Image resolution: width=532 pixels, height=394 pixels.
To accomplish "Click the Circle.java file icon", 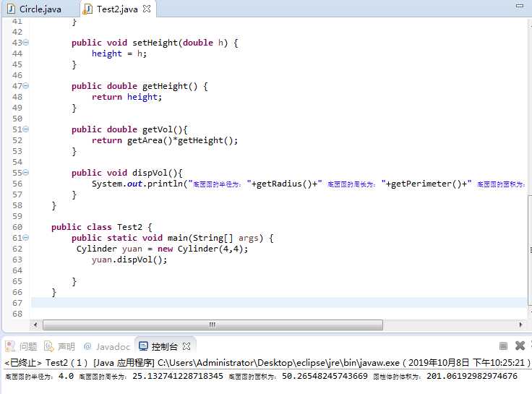I will pyautogui.click(x=11, y=9).
